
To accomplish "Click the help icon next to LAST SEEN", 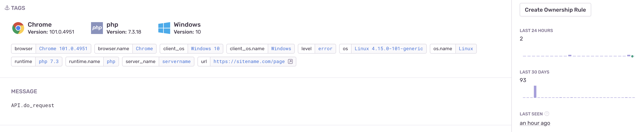I will point(547,114).
